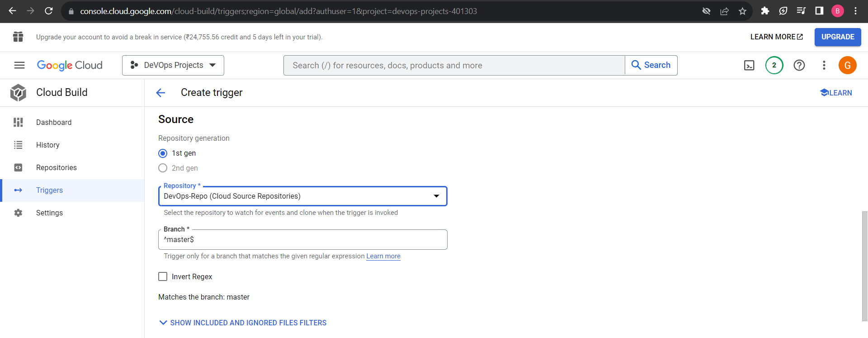Open Repositories in the sidebar

coord(57,168)
